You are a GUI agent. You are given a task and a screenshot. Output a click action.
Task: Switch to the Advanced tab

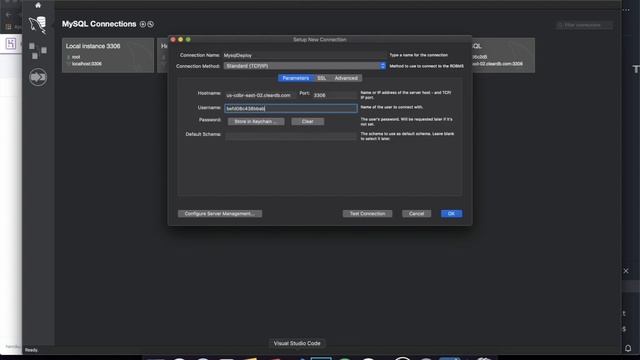tap(346, 78)
